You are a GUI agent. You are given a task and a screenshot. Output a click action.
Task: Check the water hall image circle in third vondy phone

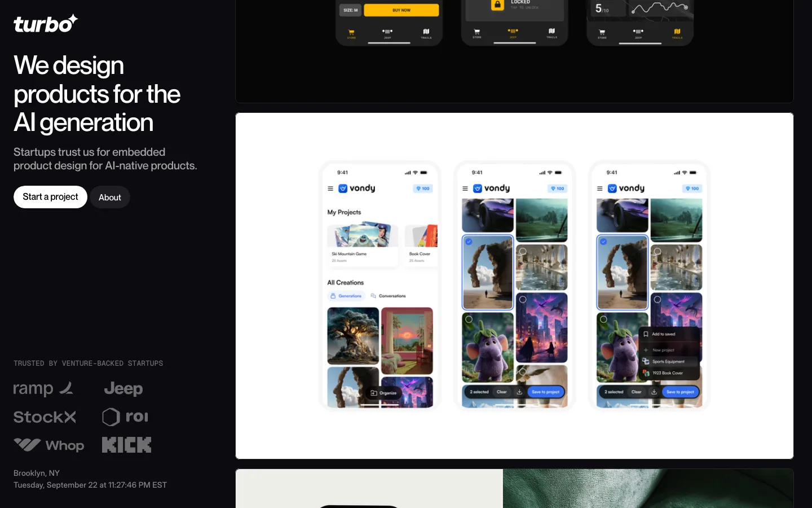click(x=657, y=252)
